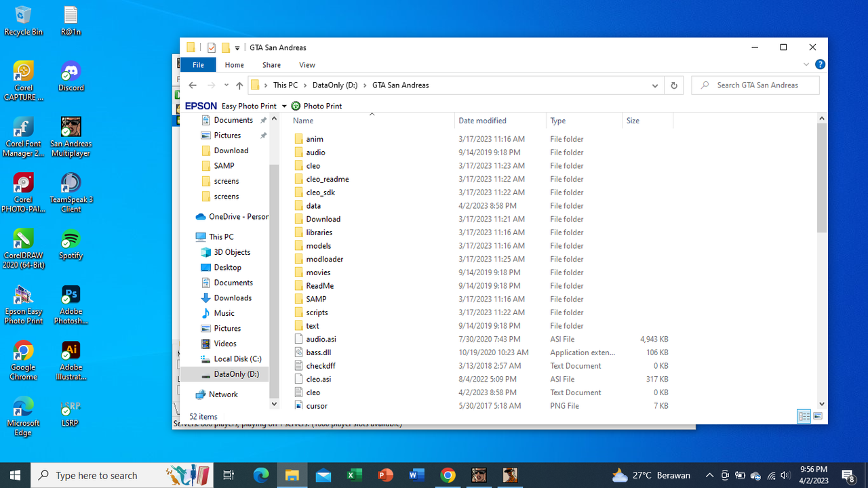Expand address bar history dropdown

(x=654, y=85)
